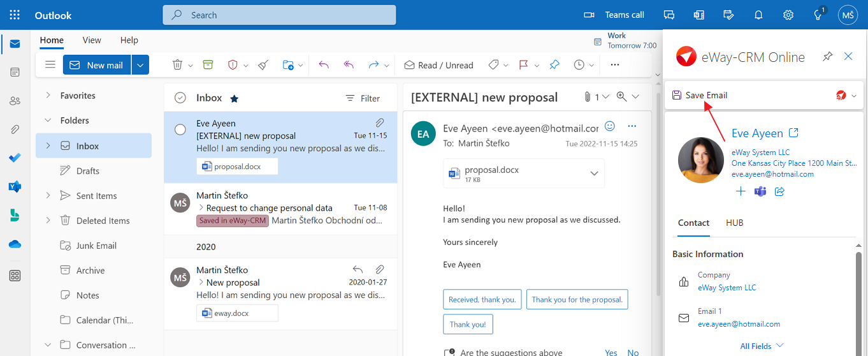Pin the eWay-CRM Online pane

(x=827, y=56)
